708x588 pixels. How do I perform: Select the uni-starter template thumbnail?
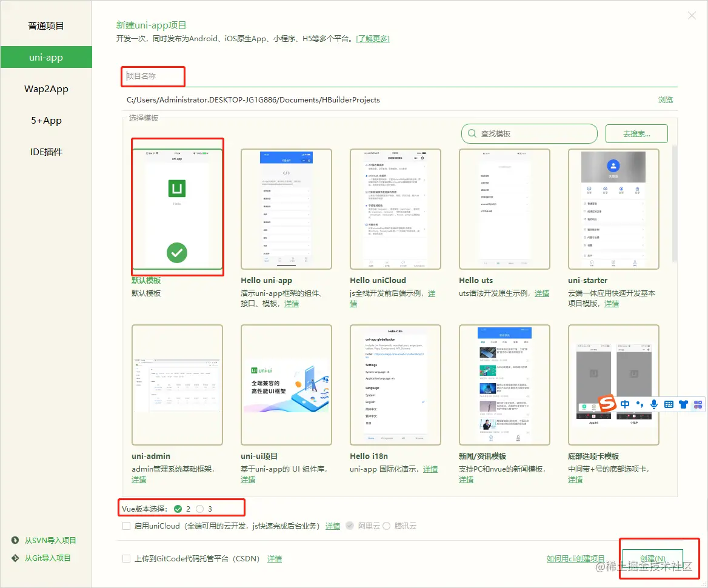click(x=613, y=209)
